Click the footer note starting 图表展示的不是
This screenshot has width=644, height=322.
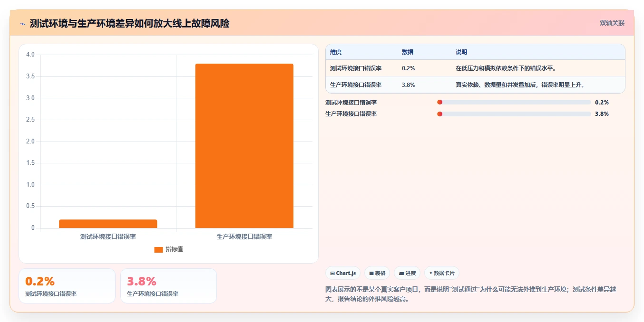(470, 294)
